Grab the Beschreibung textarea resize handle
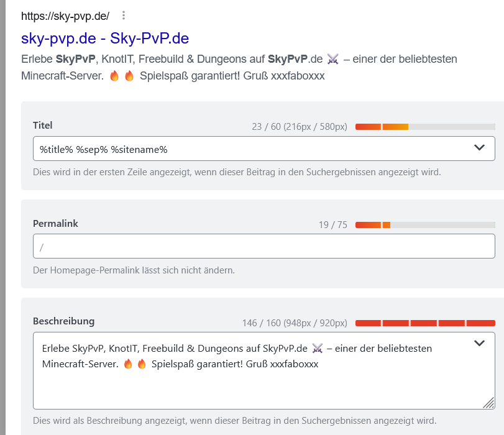504x435 pixels. (x=489, y=403)
